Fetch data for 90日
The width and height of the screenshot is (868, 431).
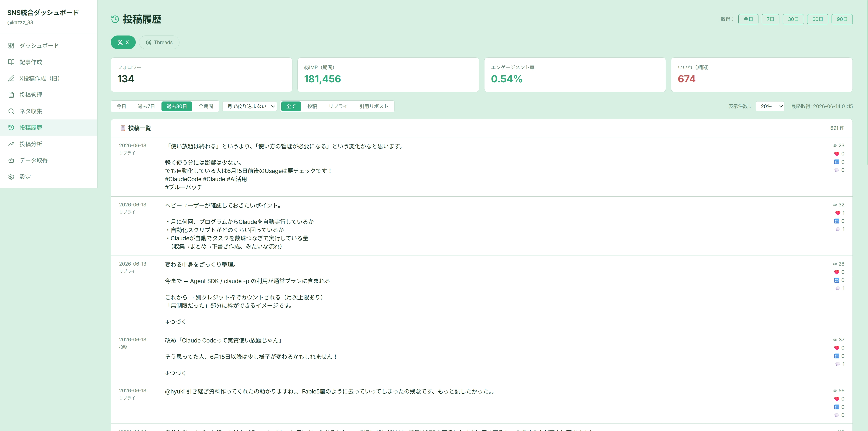(842, 19)
